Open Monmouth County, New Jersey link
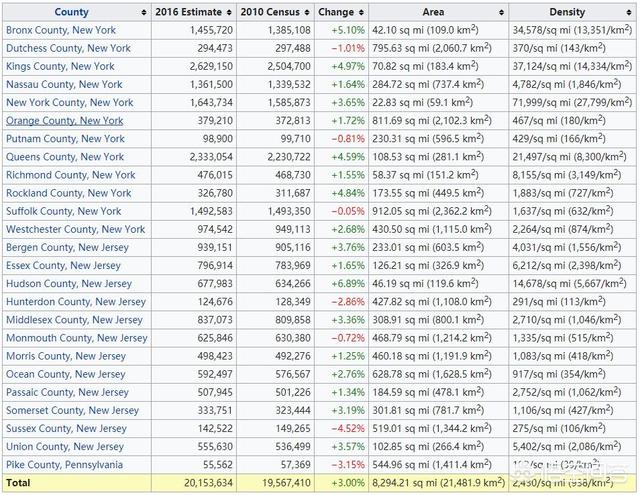 [76, 338]
